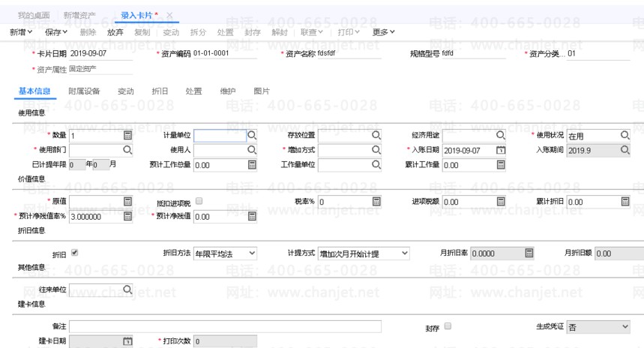644x348 pixels.
Task: Click the 放弃 toolbar button
Action: [x=115, y=32]
